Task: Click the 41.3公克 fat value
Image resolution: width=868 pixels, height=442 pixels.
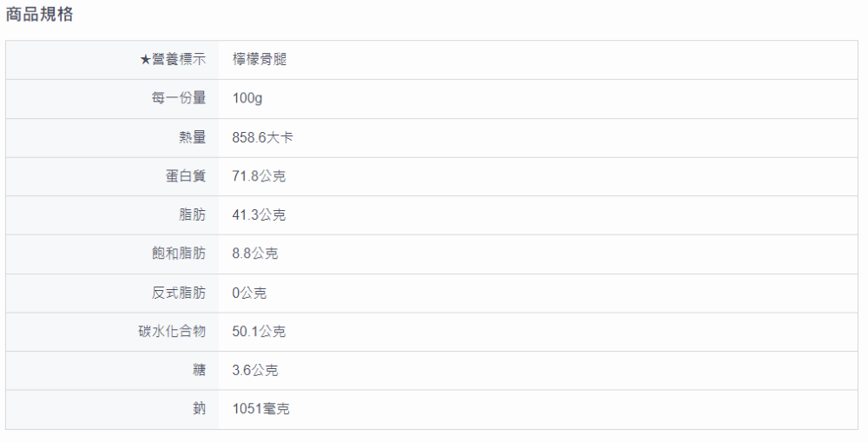Action: [x=259, y=214]
